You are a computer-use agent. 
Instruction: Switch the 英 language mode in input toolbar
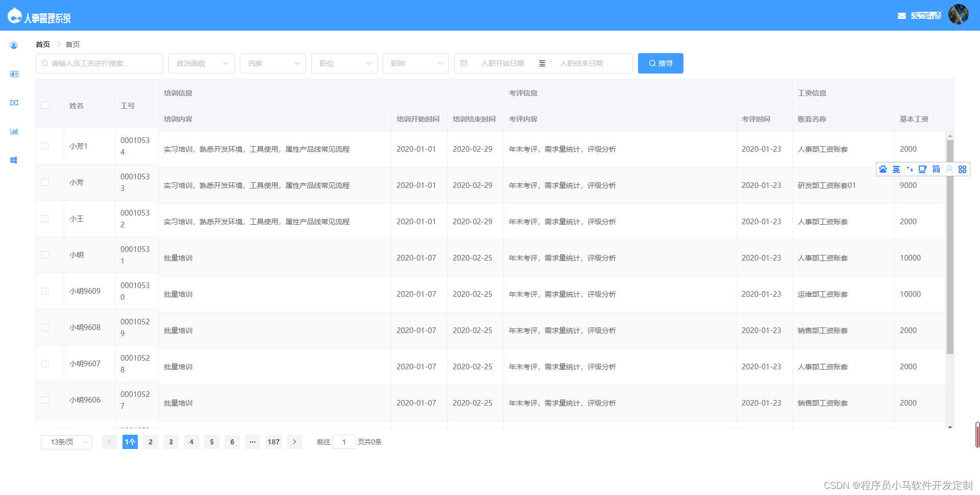(896, 169)
